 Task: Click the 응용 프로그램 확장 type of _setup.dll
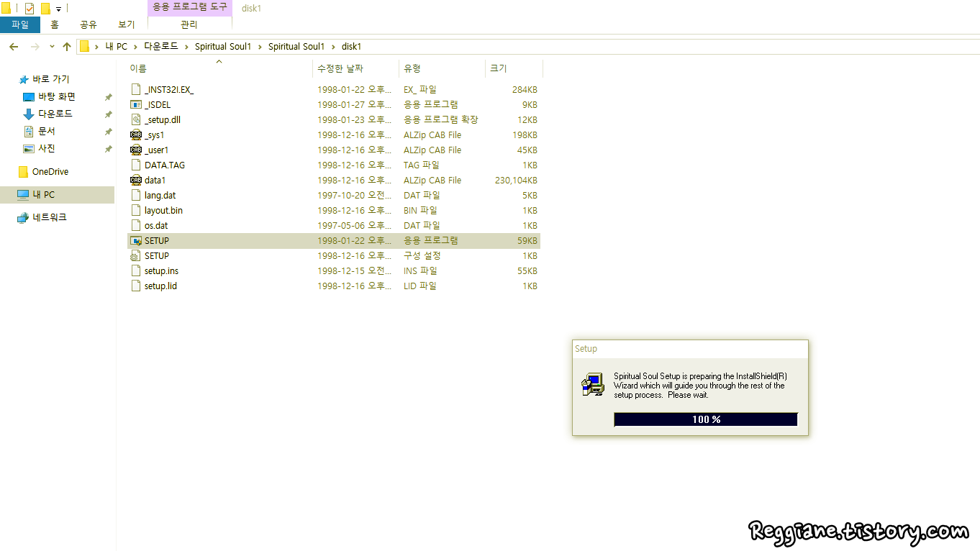(441, 120)
